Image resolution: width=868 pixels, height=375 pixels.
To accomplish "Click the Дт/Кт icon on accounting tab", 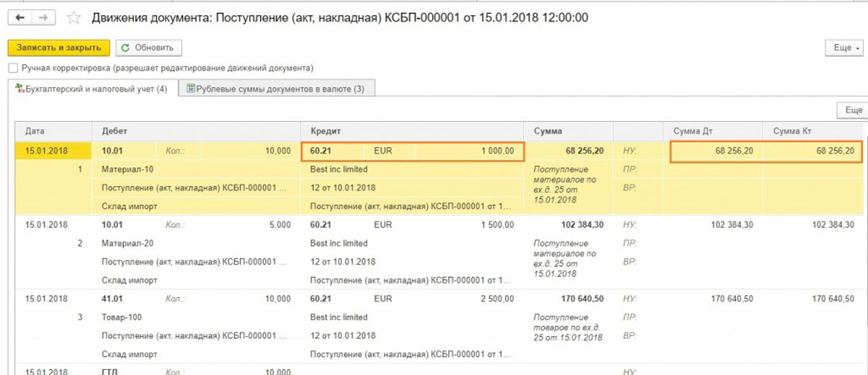I will tap(19, 89).
